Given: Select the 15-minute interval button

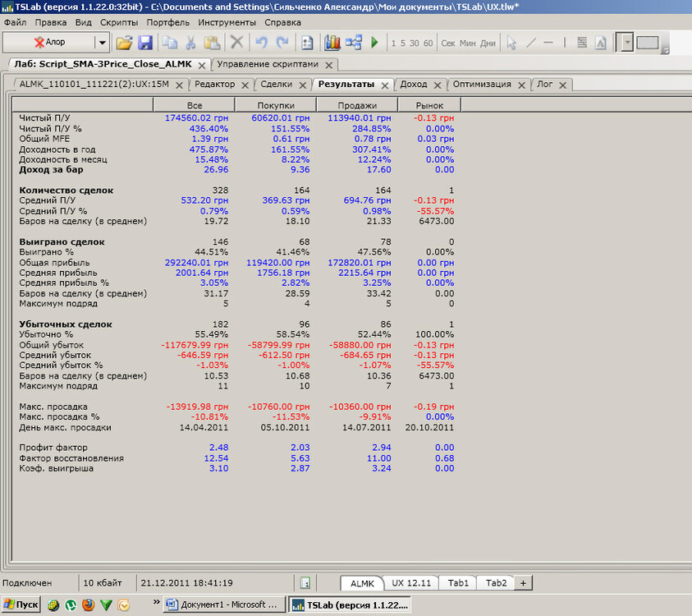Looking at the screenshot, I should pyautogui.click(x=403, y=43).
